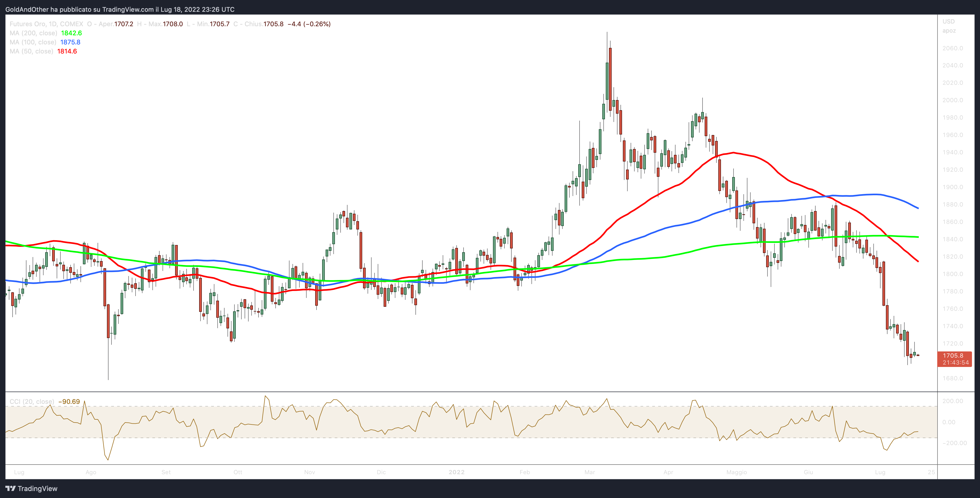Open the CCI (20, close) indicator legend
The width and height of the screenshot is (980, 498).
[x=32, y=402]
